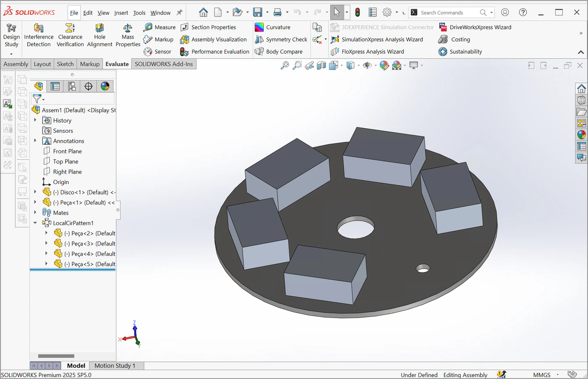This screenshot has height=379, width=588.
Task: Click the Zoom to Fit icon
Action: 285,65
